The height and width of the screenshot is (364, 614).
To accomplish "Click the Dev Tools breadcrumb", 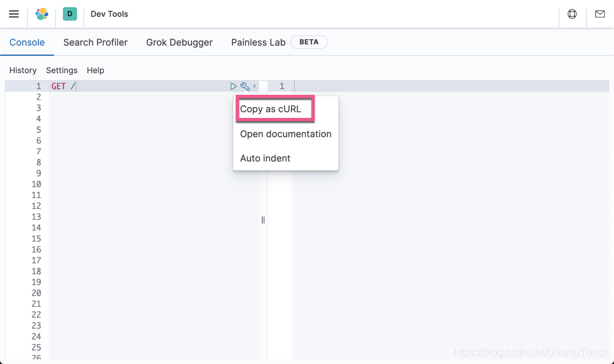I will (109, 14).
